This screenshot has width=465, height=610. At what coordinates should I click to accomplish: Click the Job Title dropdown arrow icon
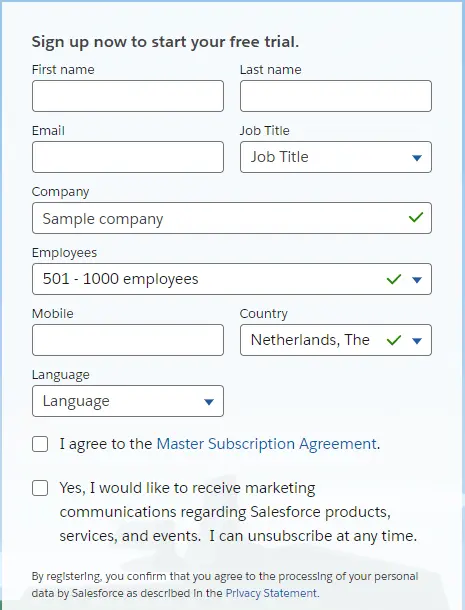[x=417, y=158]
